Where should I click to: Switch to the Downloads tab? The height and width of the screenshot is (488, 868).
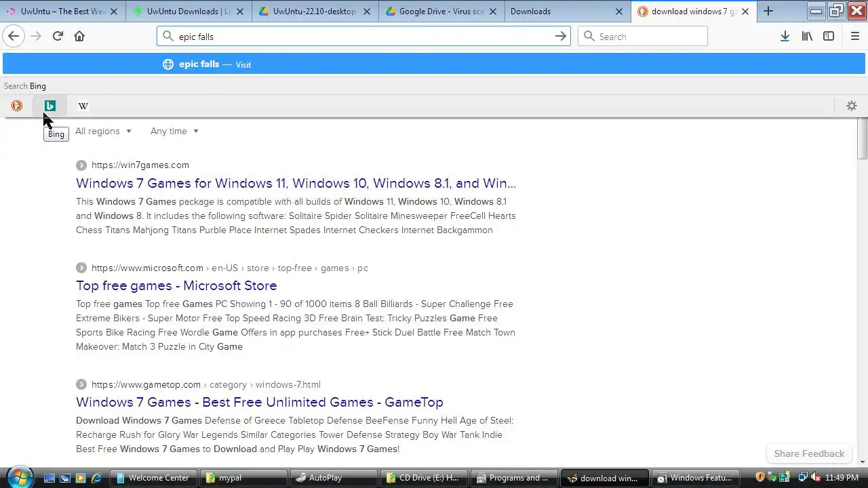point(567,12)
